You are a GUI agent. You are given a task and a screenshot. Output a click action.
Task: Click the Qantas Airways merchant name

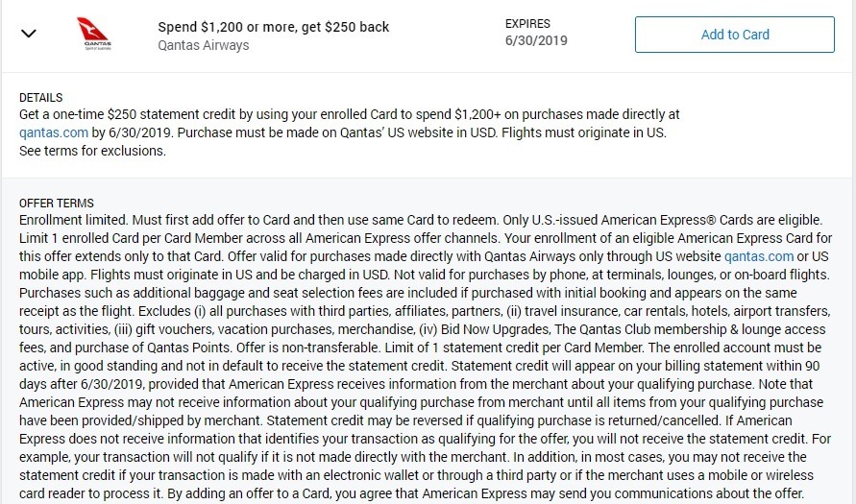(x=203, y=45)
